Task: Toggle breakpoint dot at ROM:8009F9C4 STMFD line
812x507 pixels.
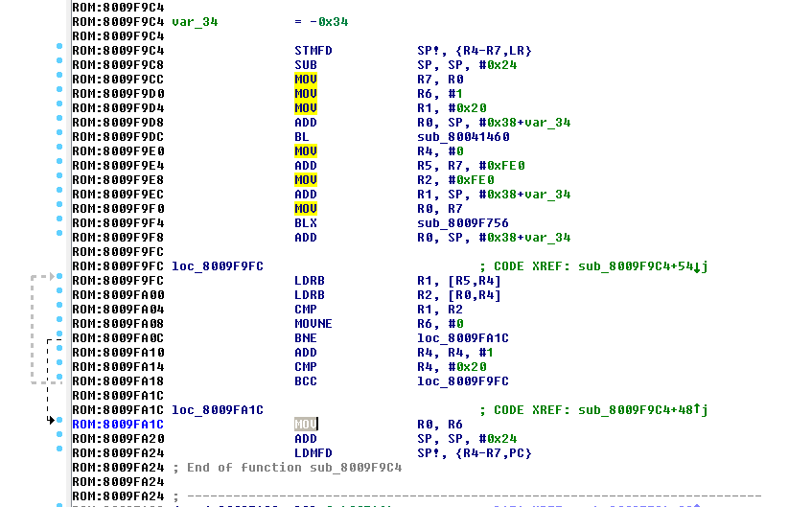Action: point(59,46)
